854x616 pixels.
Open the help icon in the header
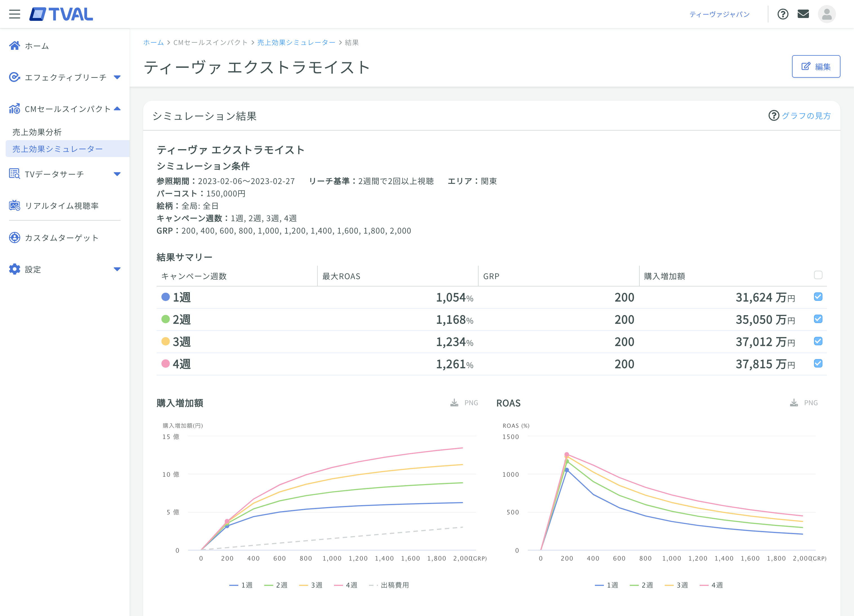pos(783,14)
